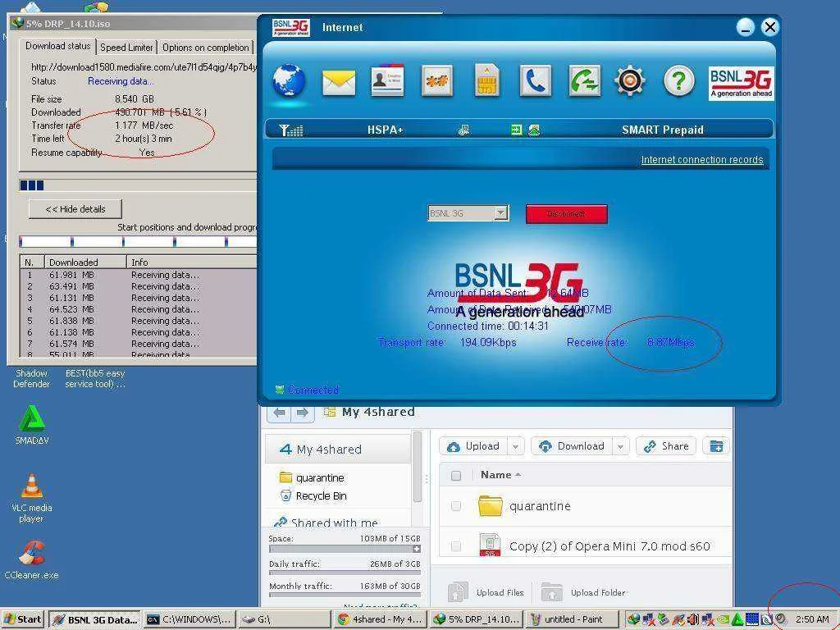Click the new folder icon in 4shared toolbar
The width and height of the screenshot is (840, 630).
716,446
